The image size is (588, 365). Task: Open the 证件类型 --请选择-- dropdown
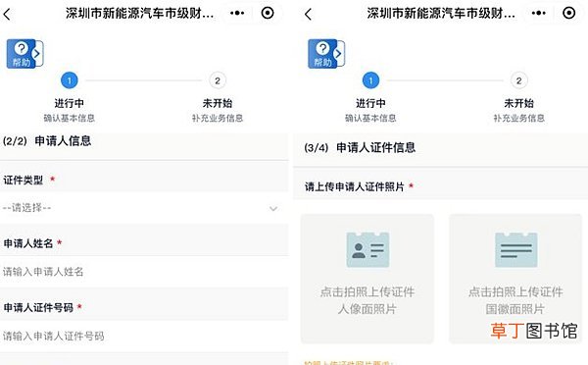[x=144, y=208]
